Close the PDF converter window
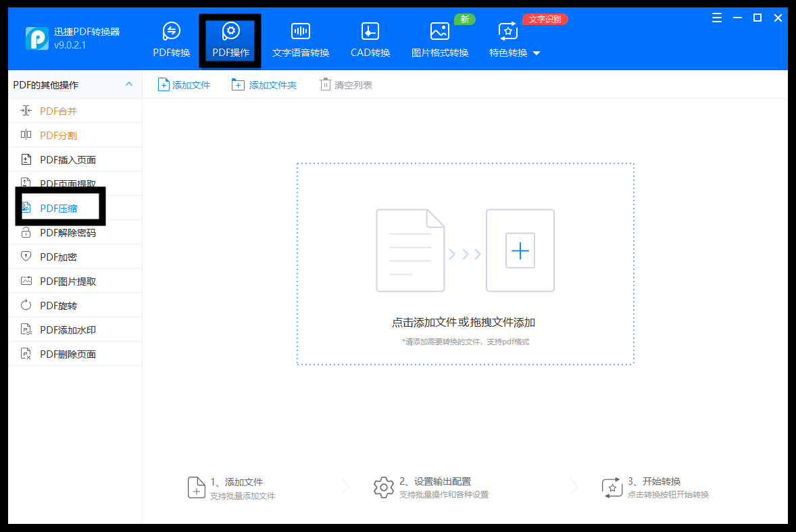 pos(778,18)
